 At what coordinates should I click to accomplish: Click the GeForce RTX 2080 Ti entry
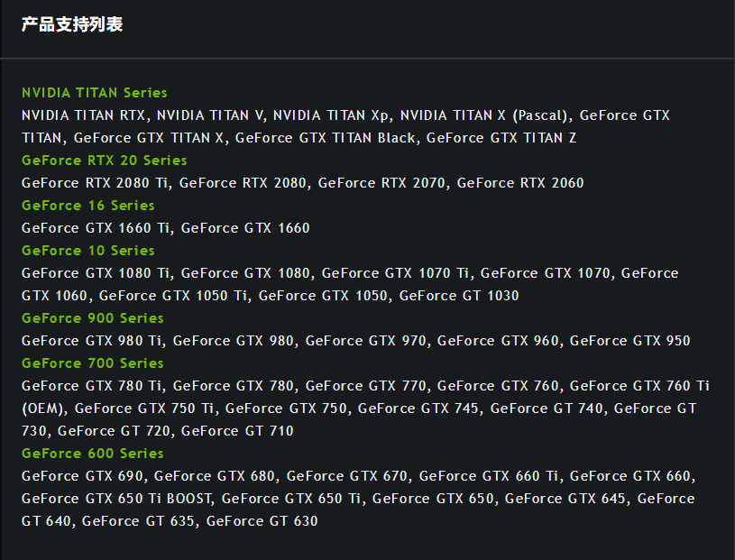(x=95, y=183)
